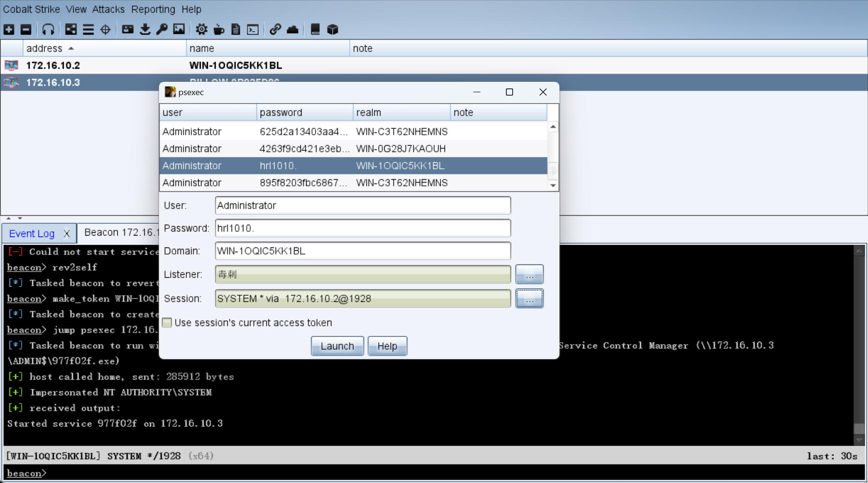Click beacon console scroll up arrow

point(859,251)
